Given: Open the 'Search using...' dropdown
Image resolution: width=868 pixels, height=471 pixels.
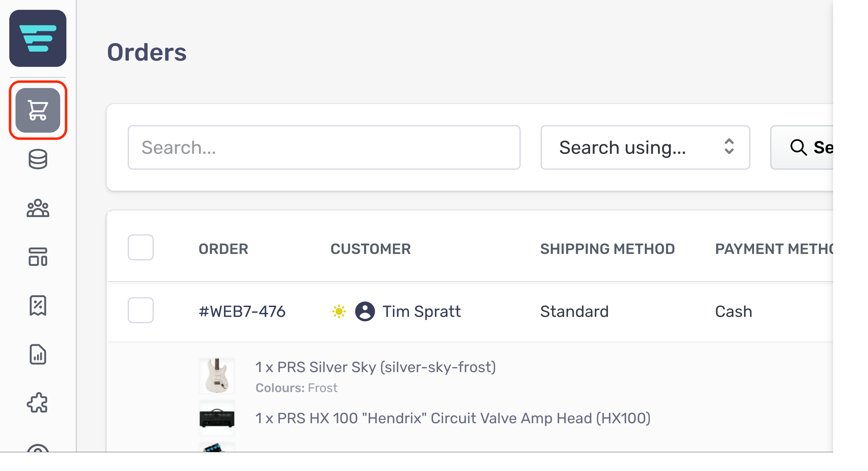Looking at the screenshot, I should [x=645, y=147].
